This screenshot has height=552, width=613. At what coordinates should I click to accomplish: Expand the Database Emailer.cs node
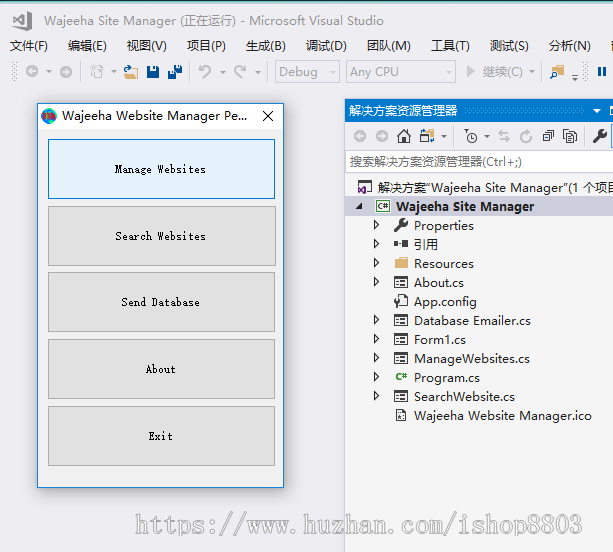pyautogui.click(x=376, y=320)
